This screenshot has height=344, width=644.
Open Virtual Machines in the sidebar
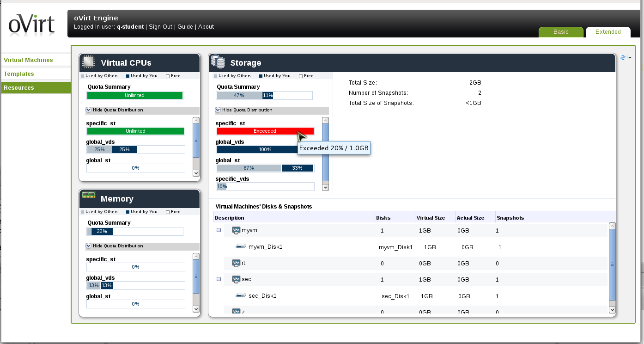28,60
